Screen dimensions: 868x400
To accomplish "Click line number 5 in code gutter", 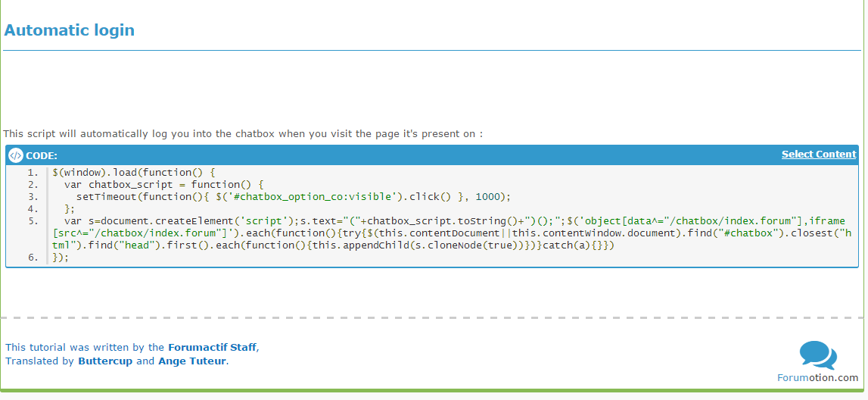I will 33,222.
